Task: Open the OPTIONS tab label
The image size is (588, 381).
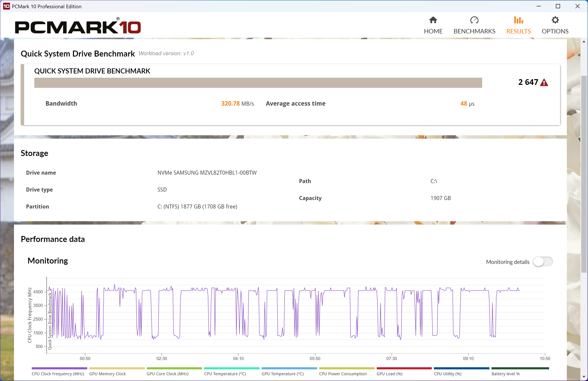Action: coord(555,31)
